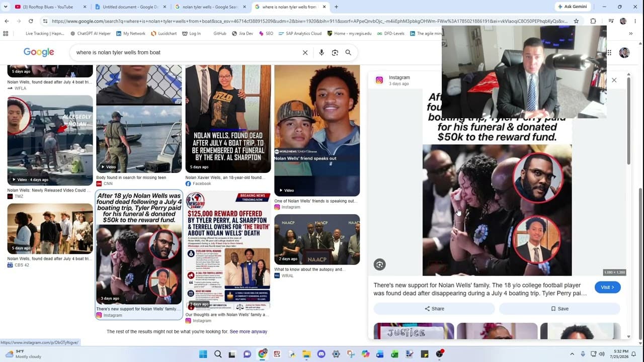Viewport: 644px width, 362px height.
Task: Open the My Network LinkedIn bookmark
Action: point(131,34)
